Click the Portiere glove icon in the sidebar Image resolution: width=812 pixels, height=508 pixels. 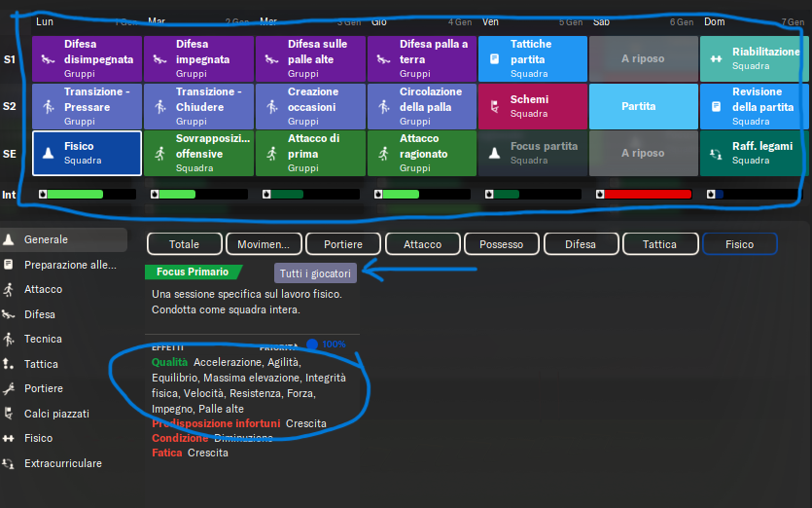click(x=9, y=389)
